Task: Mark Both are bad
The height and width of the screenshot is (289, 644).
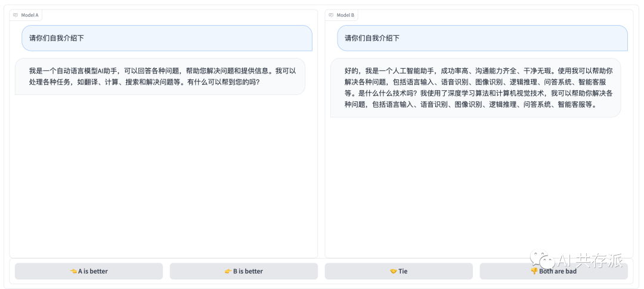Action: [553, 271]
